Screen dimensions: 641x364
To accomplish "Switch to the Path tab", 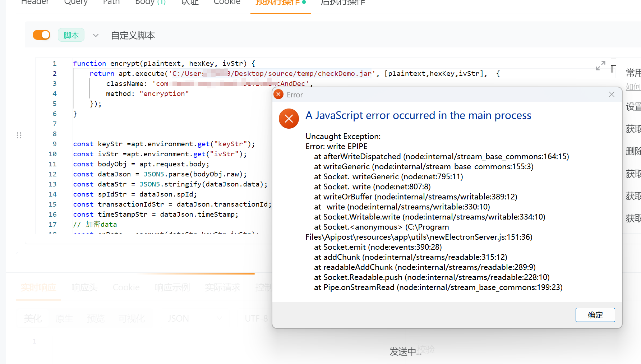I will click(111, 2).
